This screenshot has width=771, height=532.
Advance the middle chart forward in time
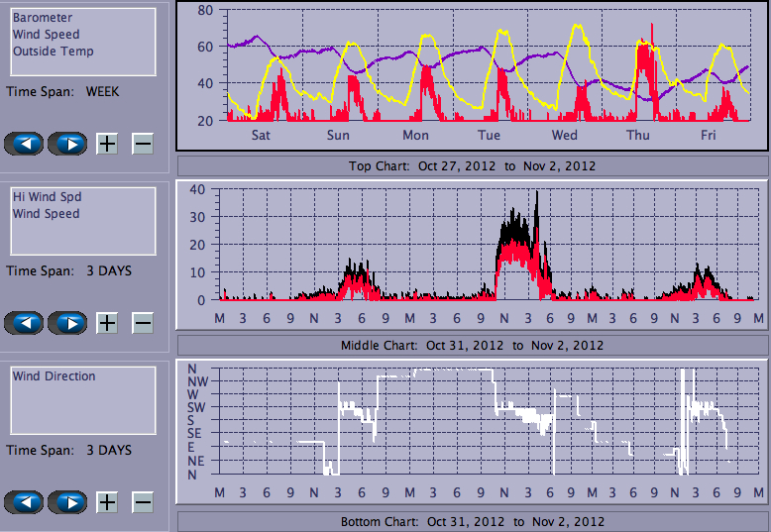(x=67, y=323)
